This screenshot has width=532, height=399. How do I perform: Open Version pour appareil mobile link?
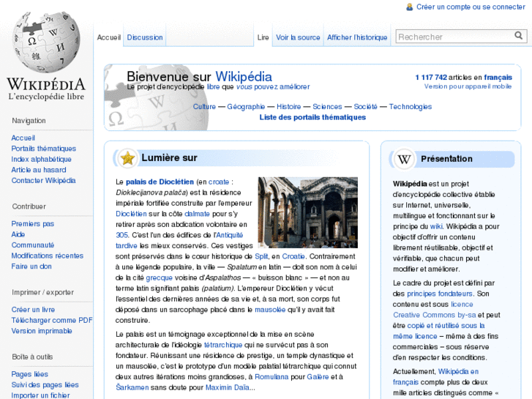tap(468, 86)
